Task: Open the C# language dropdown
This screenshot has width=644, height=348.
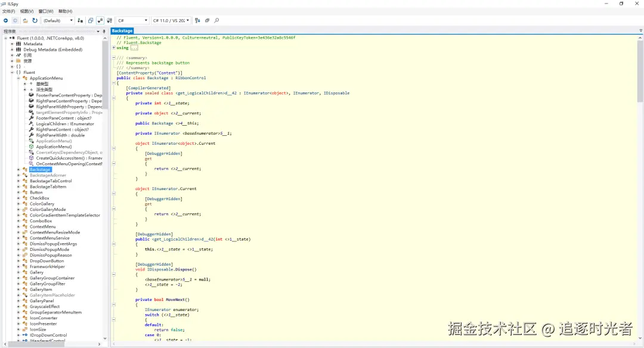Action: 132,20
